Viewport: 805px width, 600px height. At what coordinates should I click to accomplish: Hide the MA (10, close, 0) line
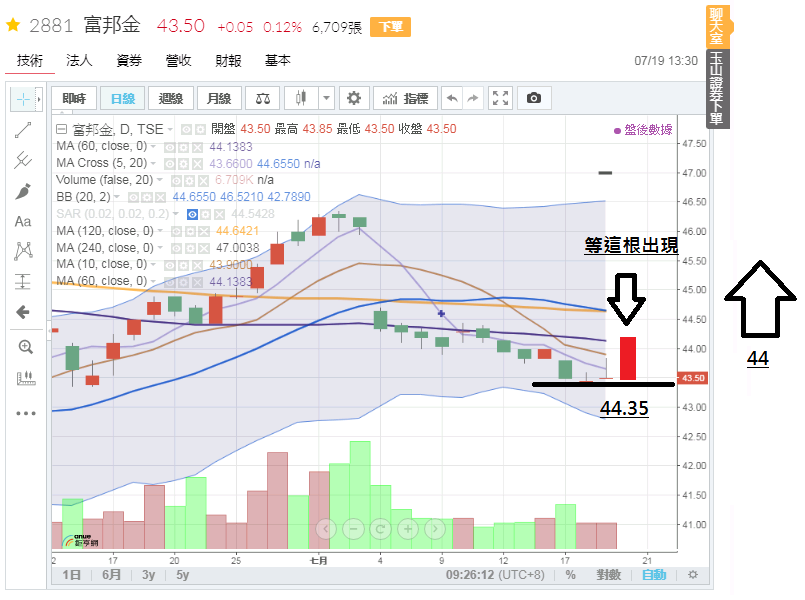(x=169, y=265)
